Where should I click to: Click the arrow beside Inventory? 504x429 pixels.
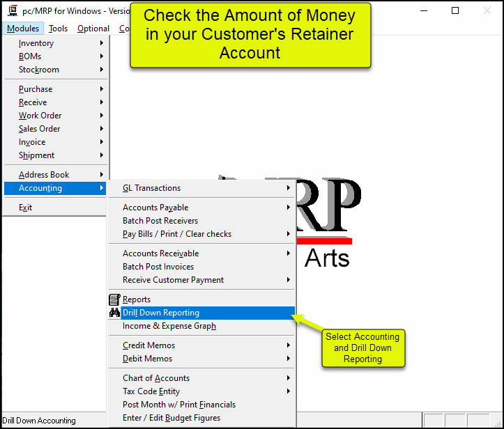[102, 42]
